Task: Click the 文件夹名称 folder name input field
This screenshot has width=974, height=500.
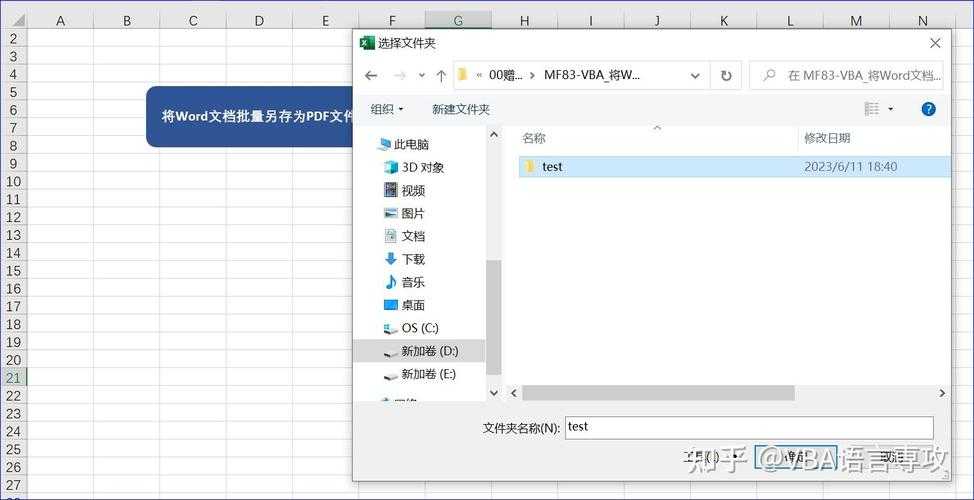Action: [748, 427]
